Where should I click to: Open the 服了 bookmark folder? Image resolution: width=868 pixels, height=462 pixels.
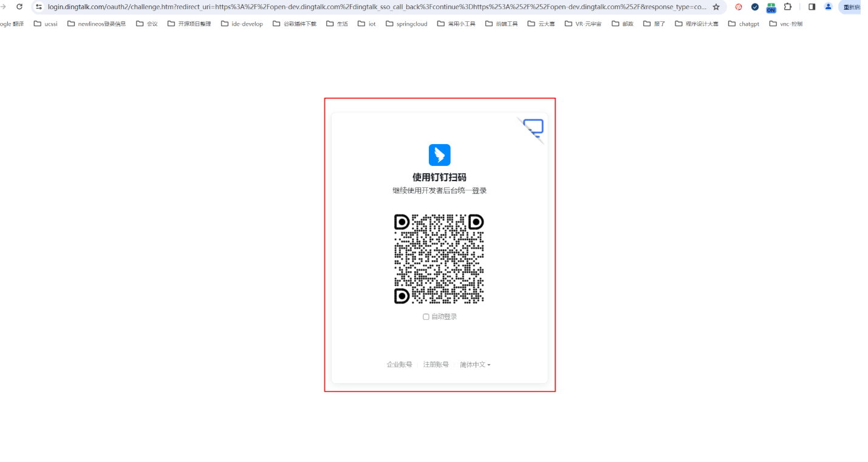coord(654,24)
